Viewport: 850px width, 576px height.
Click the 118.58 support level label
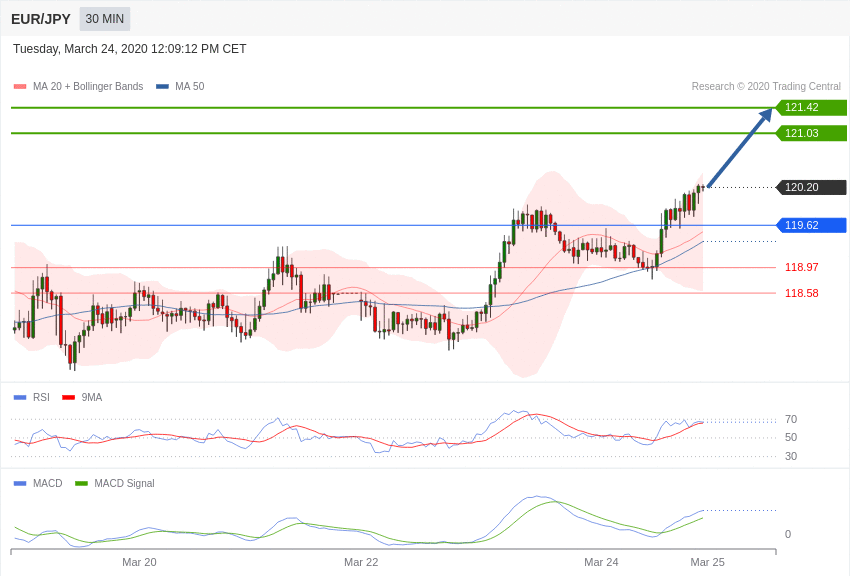click(x=802, y=293)
